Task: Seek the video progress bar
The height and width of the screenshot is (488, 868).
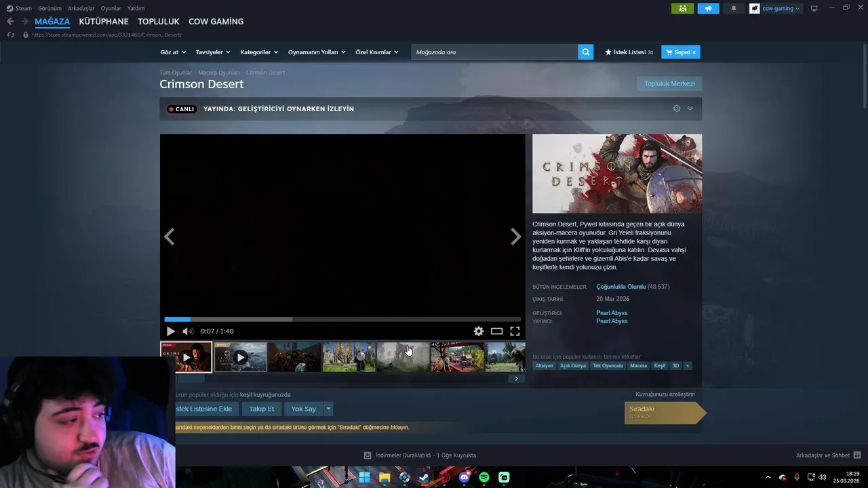Action: pos(342,319)
